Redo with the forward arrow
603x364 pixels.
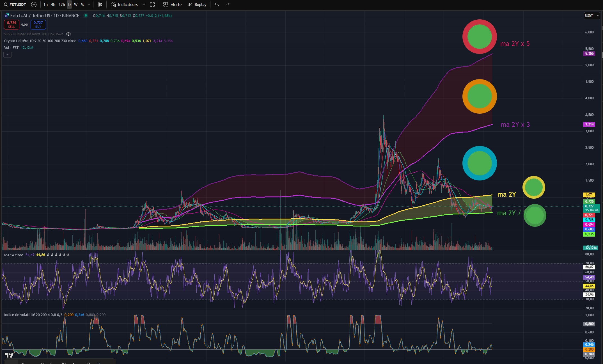227,4
